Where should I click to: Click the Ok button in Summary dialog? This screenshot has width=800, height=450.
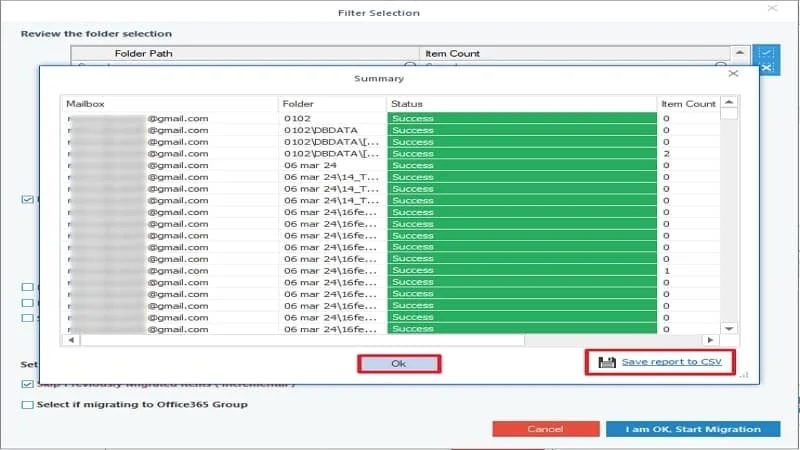(x=399, y=364)
